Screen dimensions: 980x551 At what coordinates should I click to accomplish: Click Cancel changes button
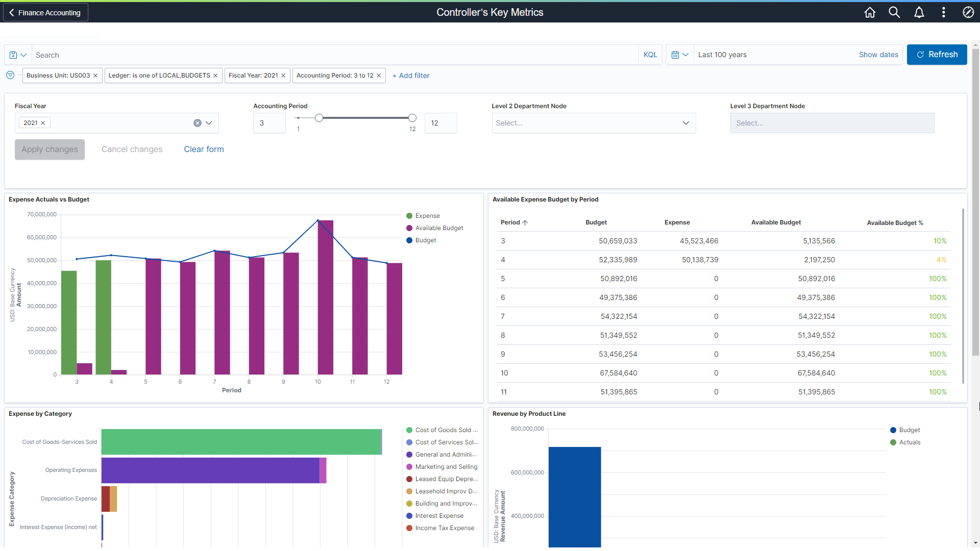pos(131,149)
